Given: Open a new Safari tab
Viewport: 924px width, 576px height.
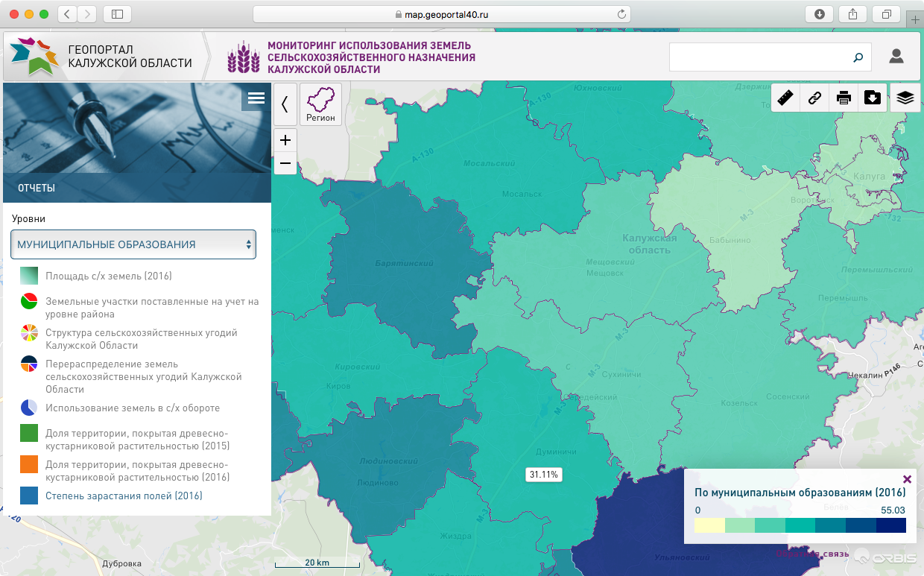Looking at the screenshot, I should point(915,21).
